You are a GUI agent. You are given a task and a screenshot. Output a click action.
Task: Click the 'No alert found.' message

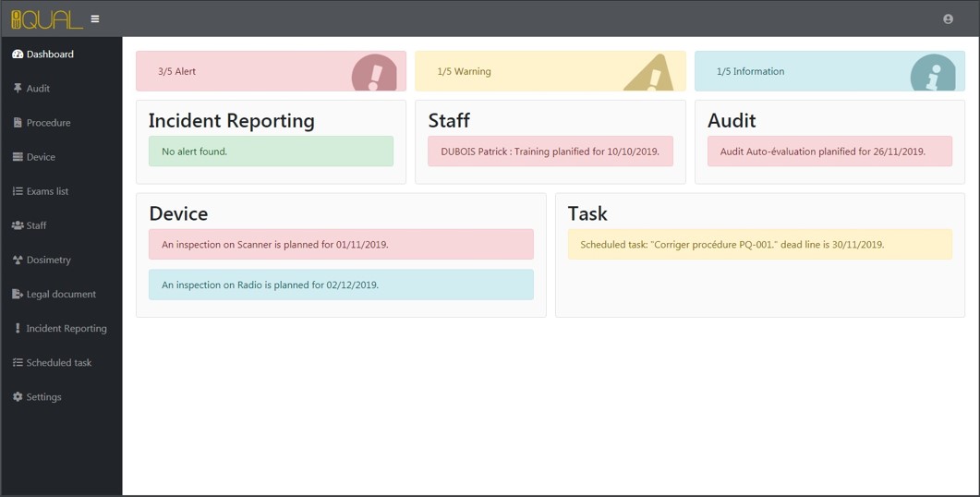(271, 152)
